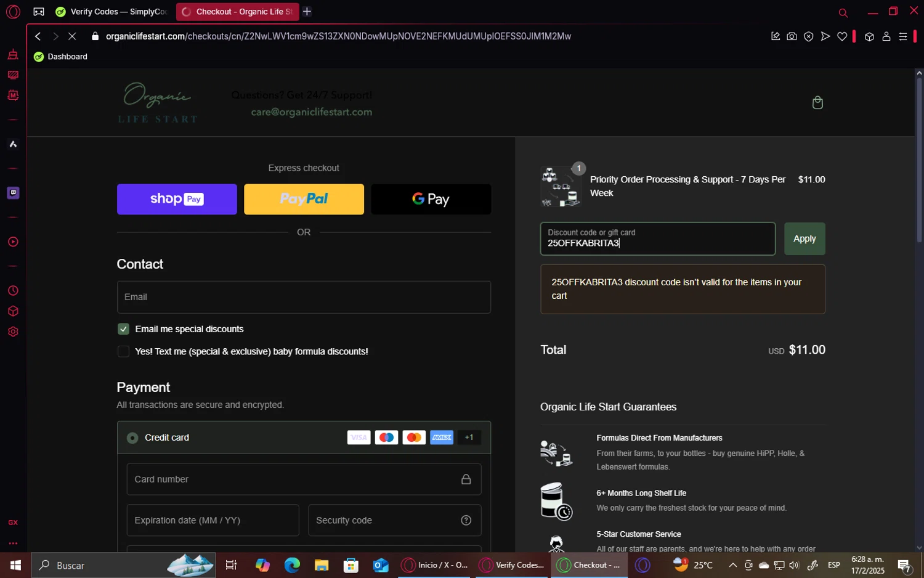924x578 pixels.
Task: Open GX Cleaner broom in sidebar
Action: [13, 55]
